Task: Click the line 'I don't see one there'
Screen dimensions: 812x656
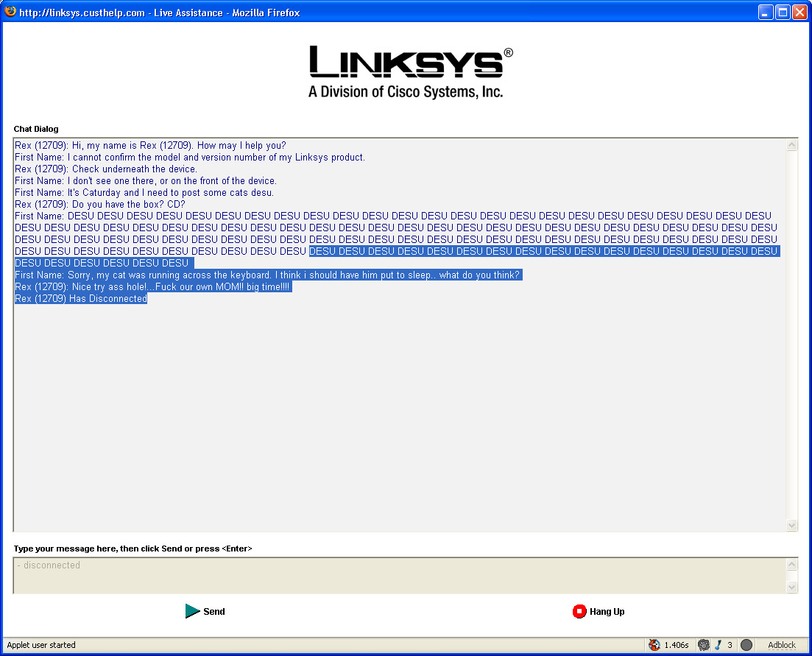Action: (x=146, y=180)
